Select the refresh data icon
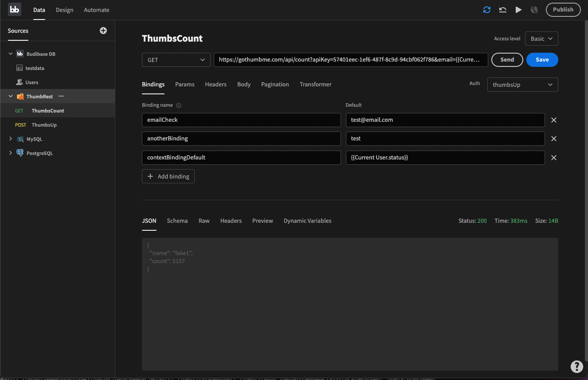The height and width of the screenshot is (380, 588). pos(486,9)
